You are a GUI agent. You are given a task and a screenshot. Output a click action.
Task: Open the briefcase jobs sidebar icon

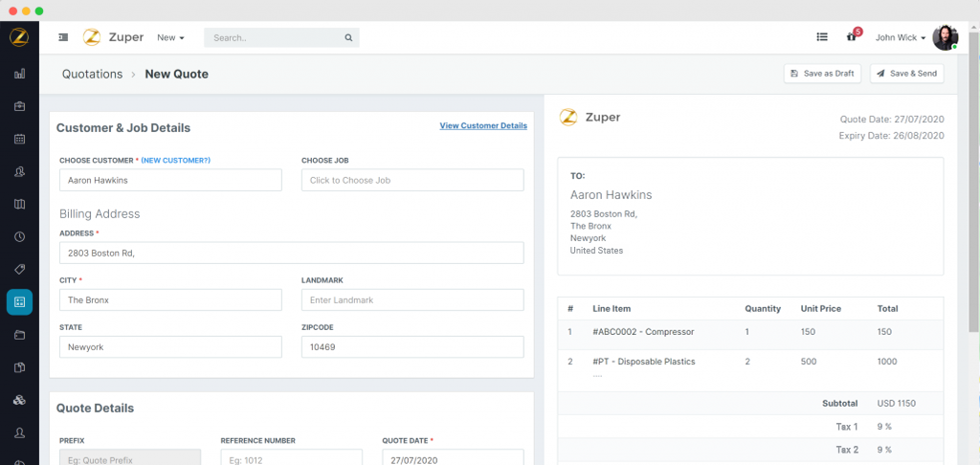pyautogui.click(x=19, y=106)
